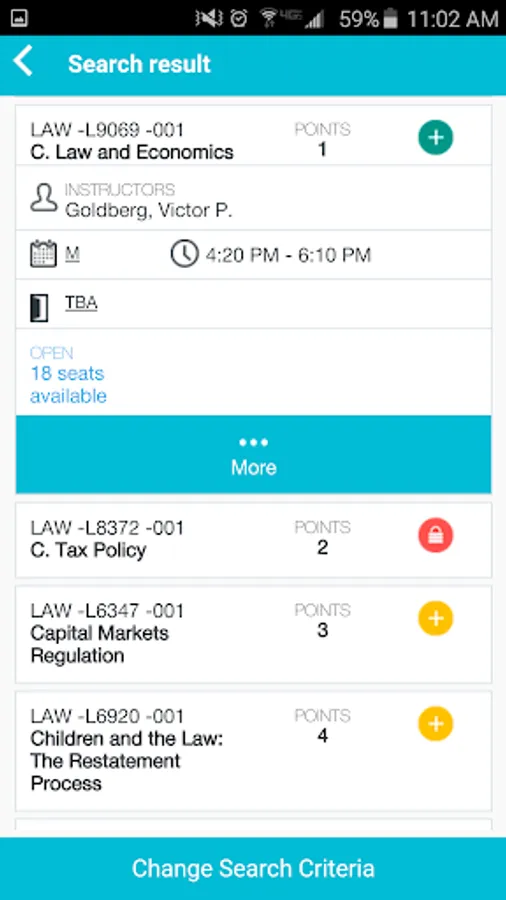Tap the 18 seats available status text
Image resolution: width=506 pixels, height=900 pixels.
(68, 385)
